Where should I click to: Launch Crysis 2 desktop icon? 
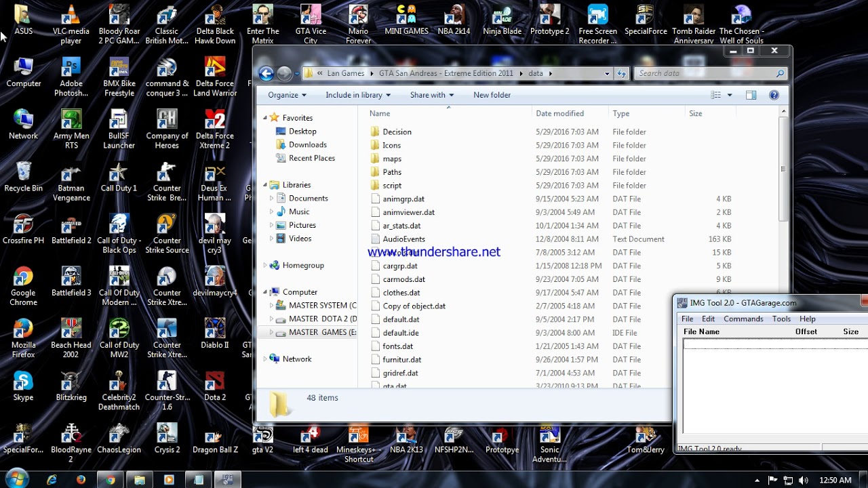(x=167, y=439)
